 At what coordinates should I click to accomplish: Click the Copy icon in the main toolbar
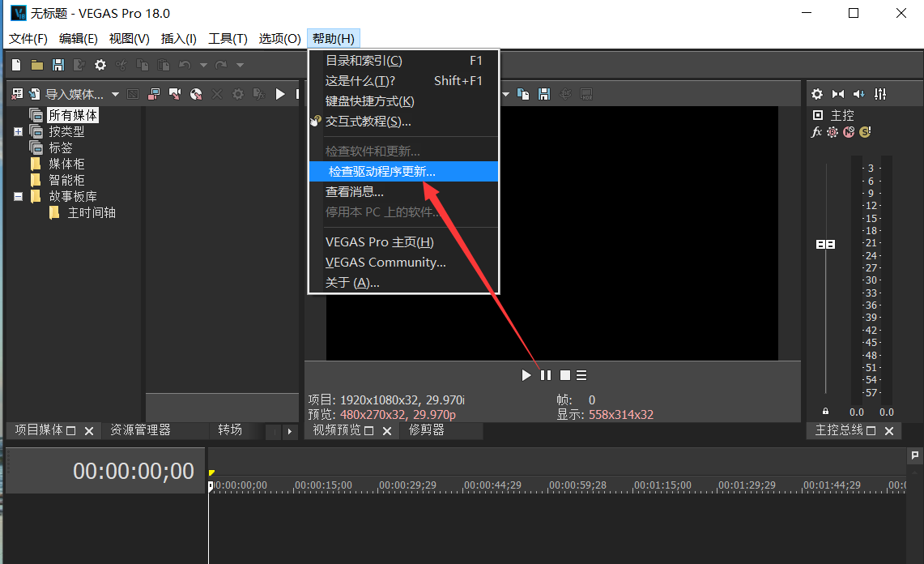(143, 65)
